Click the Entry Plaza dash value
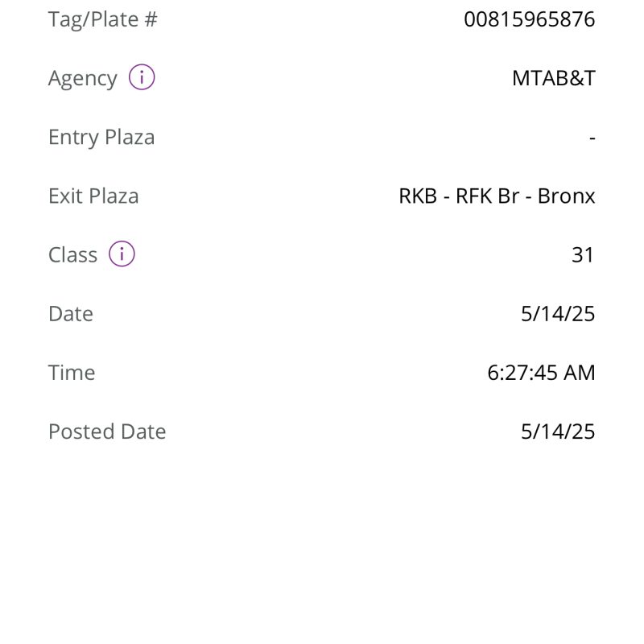The image size is (644, 644). (592, 138)
